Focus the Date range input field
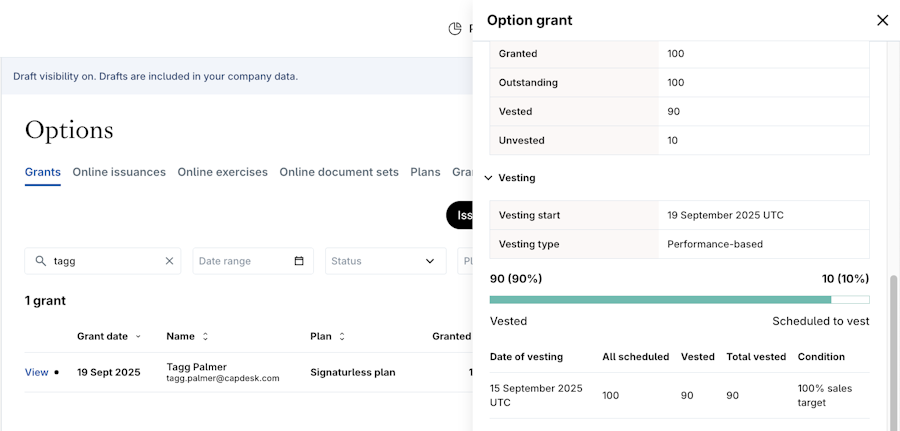The height and width of the screenshot is (431, 900). click(x=243, y=261)
